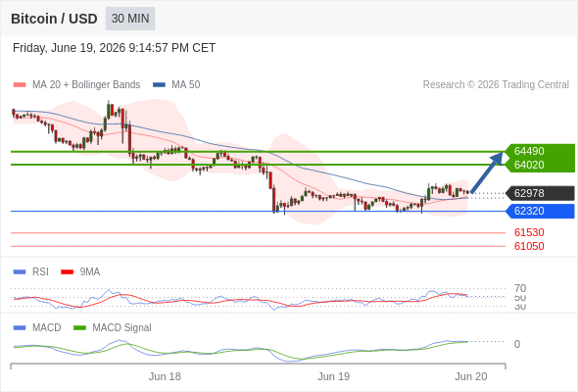Click the MACD legend label
Screen dimensions: 578x392
(x=46, y=328)
